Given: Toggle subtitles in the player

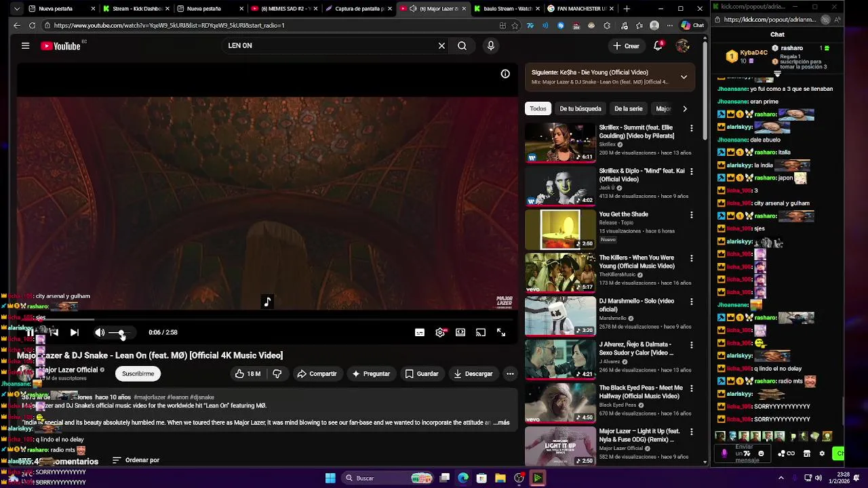Looking at the screenshot, I should pos(420,332).
